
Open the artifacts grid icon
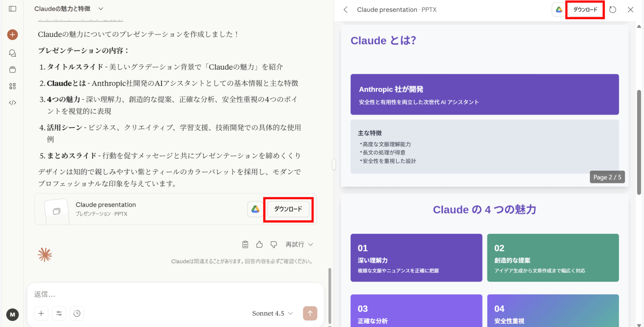click(x=13, y=86)
